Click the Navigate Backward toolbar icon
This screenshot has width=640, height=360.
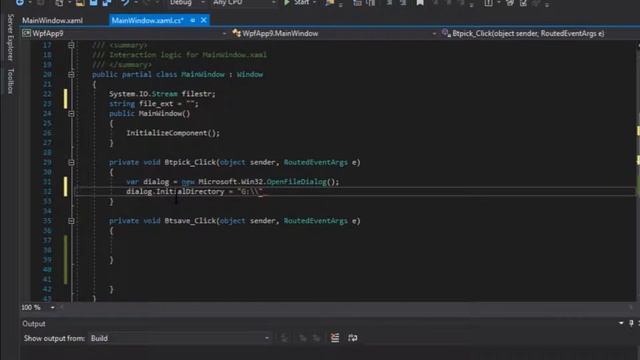[x=19, y=3]
